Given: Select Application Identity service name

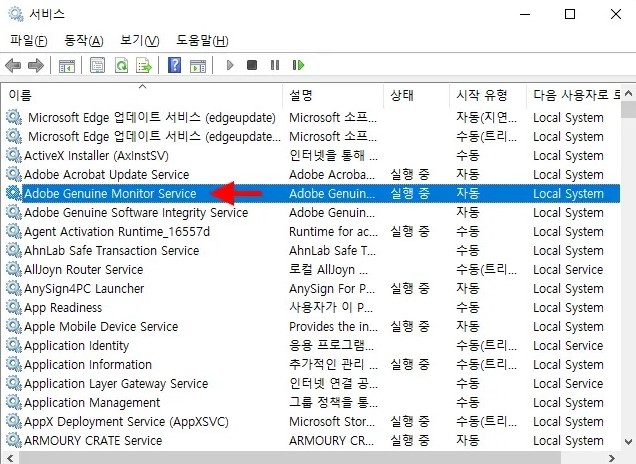Looking at the screenshot, I should click(76, 346).
